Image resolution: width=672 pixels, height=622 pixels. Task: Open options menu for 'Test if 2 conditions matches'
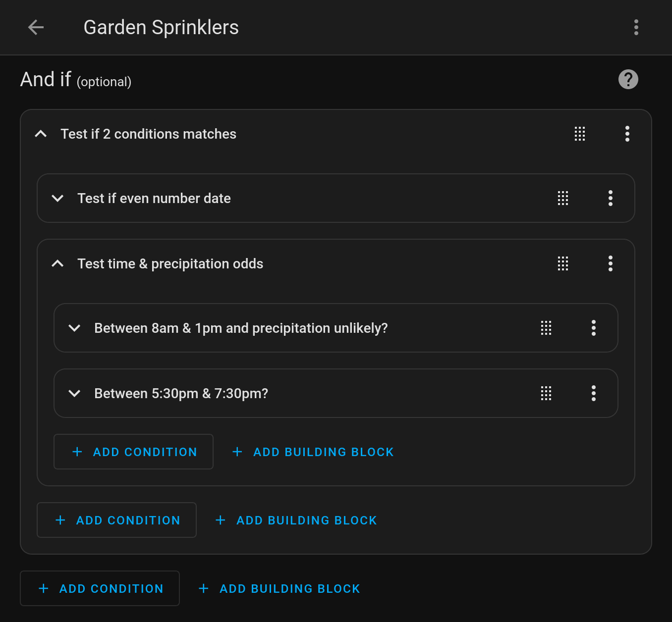[x=627, y=134]
